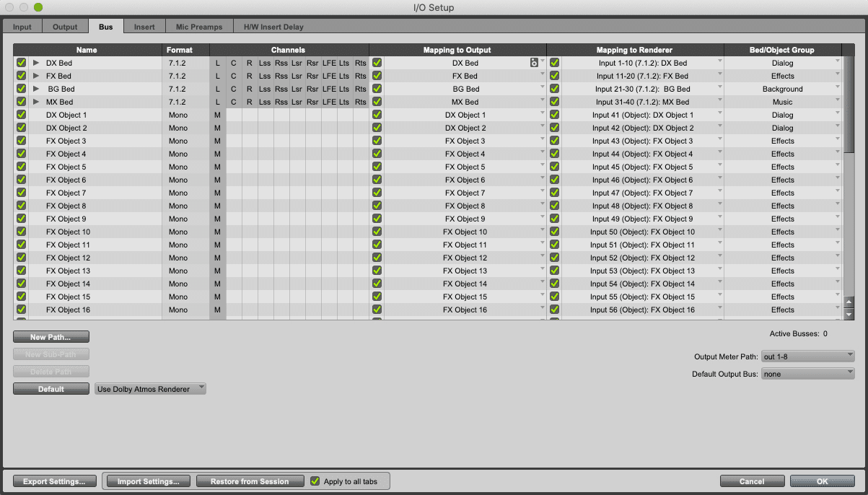Screen dimensions: 868x495
Task: Open the Output Meter Path dropdown
Action: [807, 356]
